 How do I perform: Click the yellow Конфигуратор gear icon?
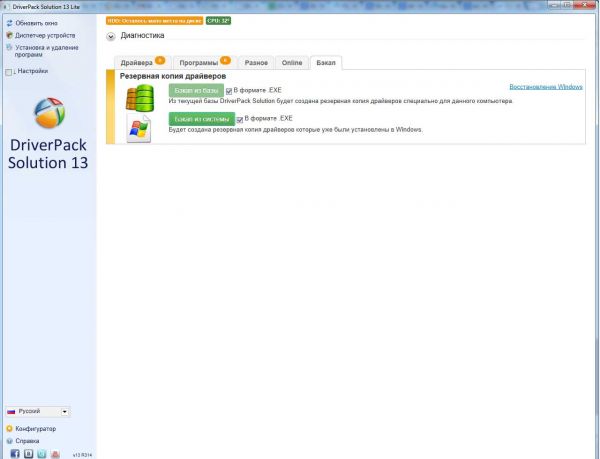point(10,429)
